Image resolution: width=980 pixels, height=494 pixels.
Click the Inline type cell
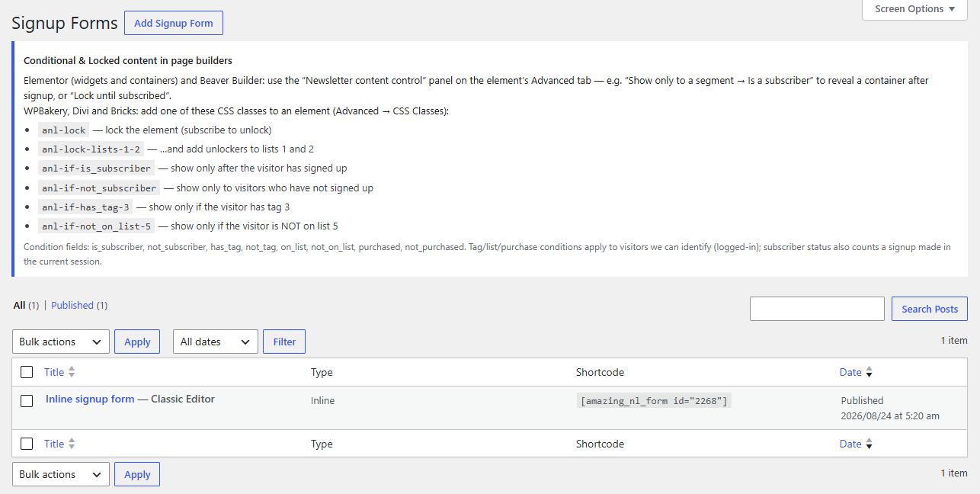322,400
